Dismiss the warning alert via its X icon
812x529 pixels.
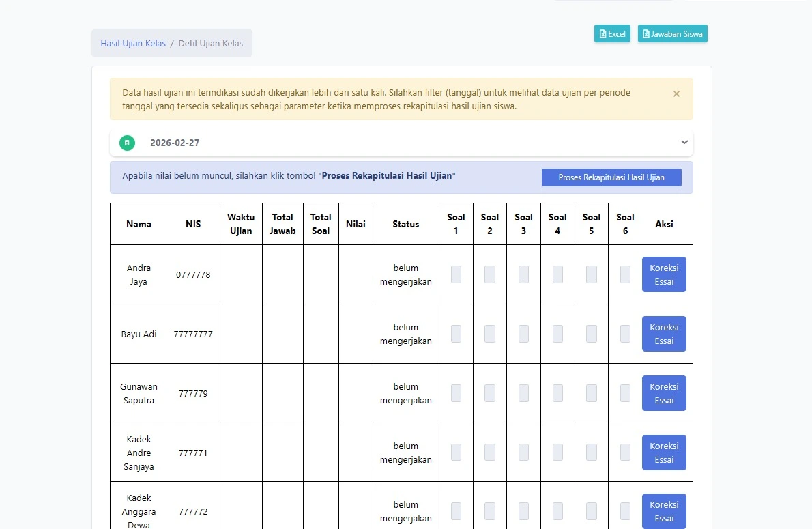(x=676, y=94)
